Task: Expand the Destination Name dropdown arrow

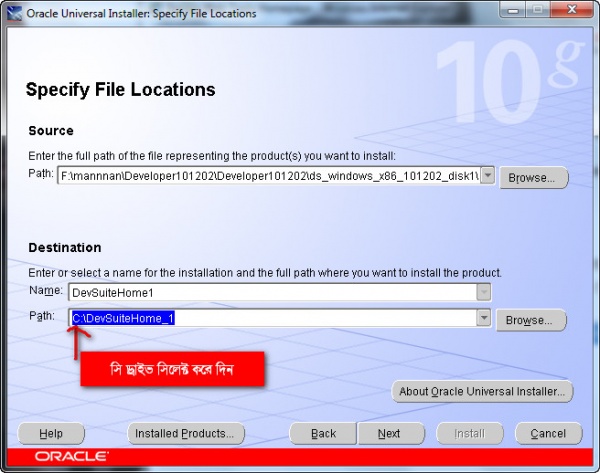Action: coord(484,293)
